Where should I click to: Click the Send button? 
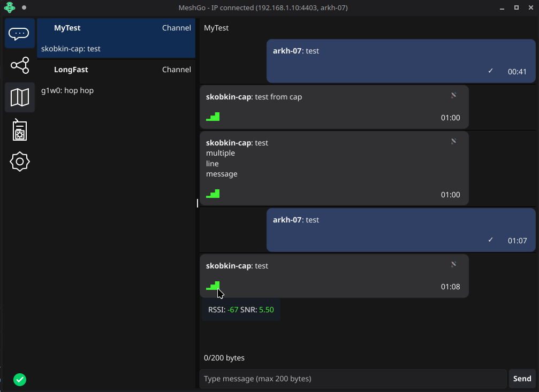[522, 379]
